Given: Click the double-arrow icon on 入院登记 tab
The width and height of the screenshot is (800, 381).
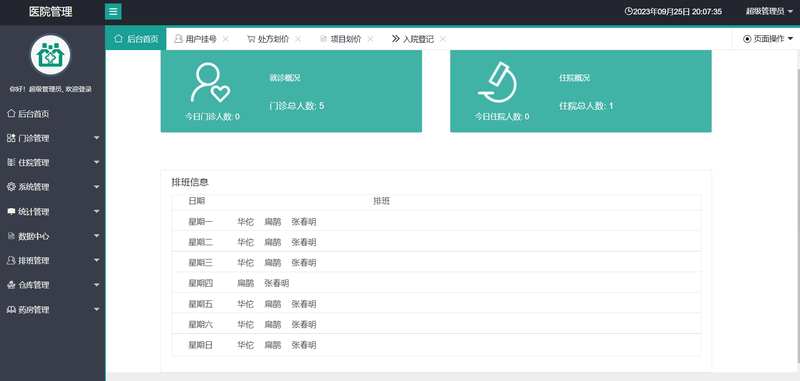Looking at the screenshot, I should click(x=395, y=39).
